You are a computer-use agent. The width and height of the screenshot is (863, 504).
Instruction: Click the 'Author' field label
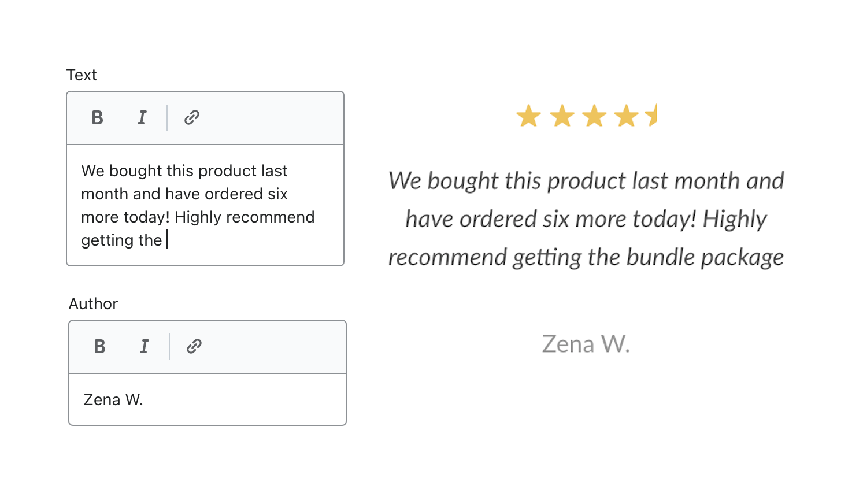pos(93,304)
